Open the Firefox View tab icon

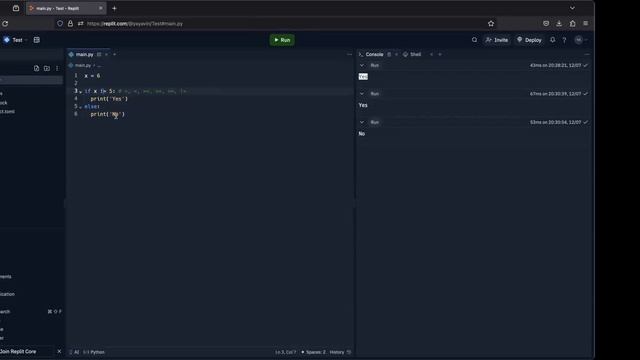click(16, 8)
